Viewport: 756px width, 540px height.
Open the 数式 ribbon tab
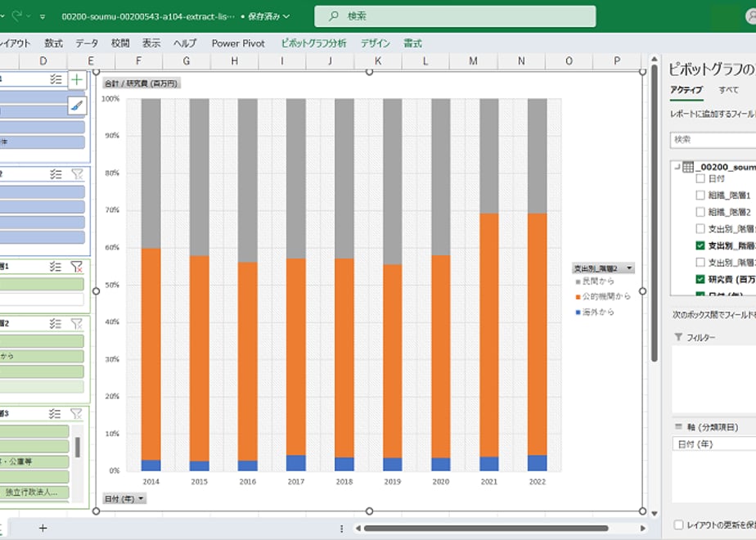point(53,43)
